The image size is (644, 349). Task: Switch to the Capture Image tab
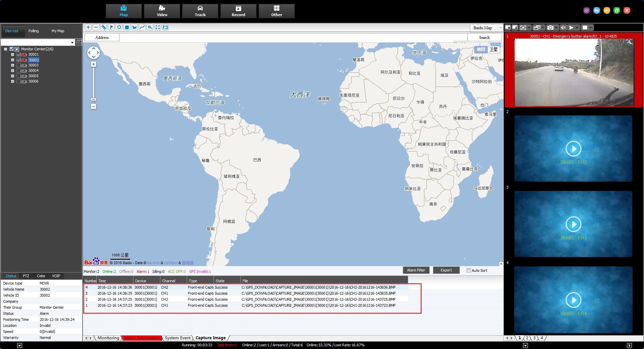[210, 338]
